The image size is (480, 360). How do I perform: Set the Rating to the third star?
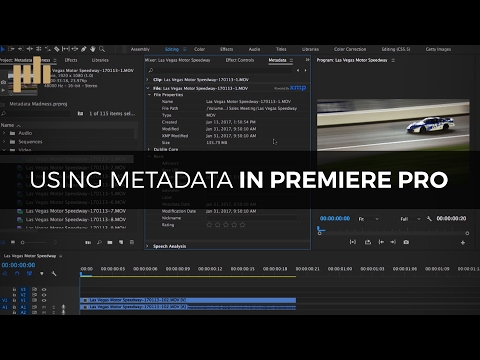click(x=226, y=225)
